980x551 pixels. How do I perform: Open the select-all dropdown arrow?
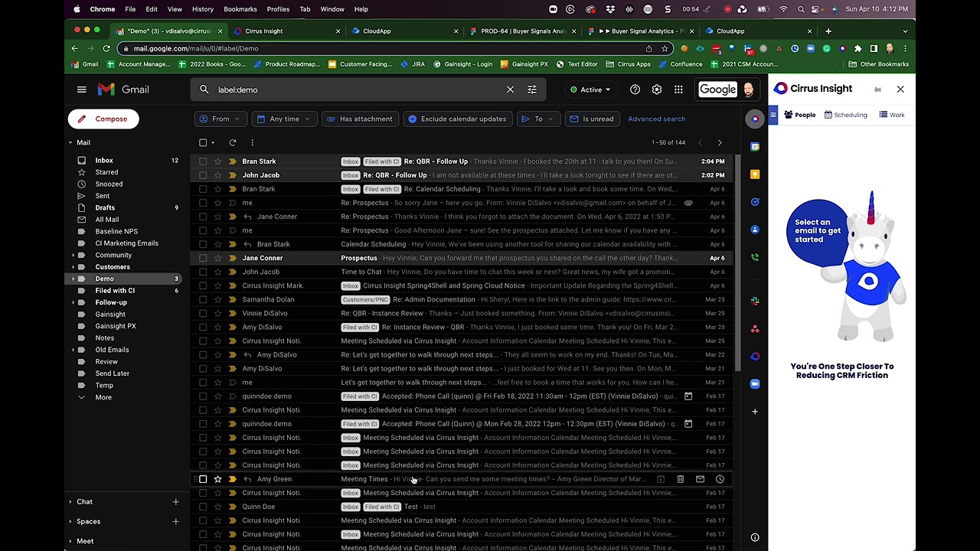[213, 142]
